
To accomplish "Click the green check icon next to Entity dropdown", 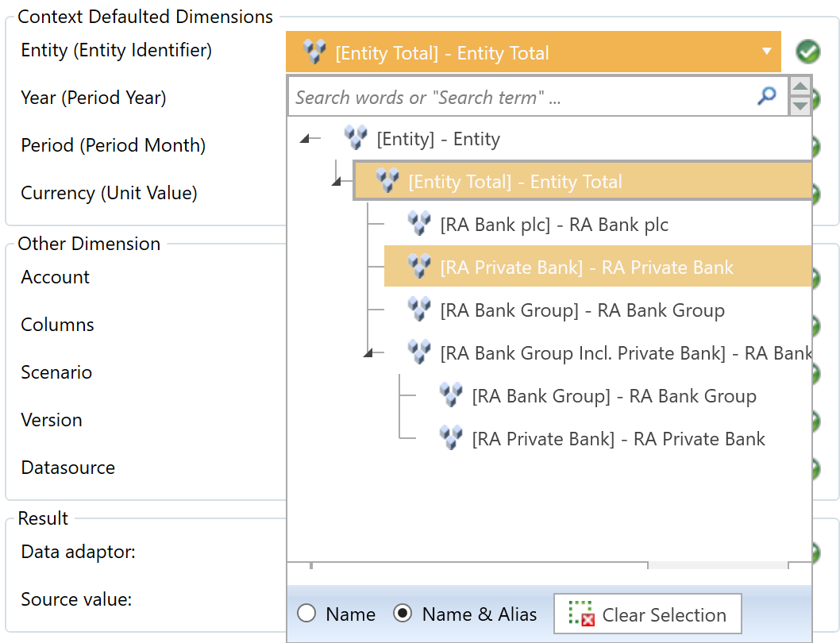I will point(807,52).
